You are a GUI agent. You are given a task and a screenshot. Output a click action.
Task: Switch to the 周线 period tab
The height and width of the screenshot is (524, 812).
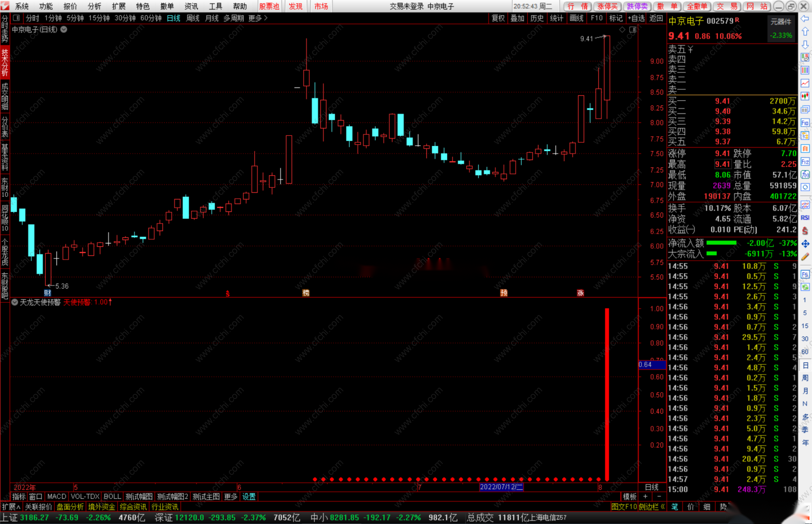pyautogui.click(x=193, y=18)
